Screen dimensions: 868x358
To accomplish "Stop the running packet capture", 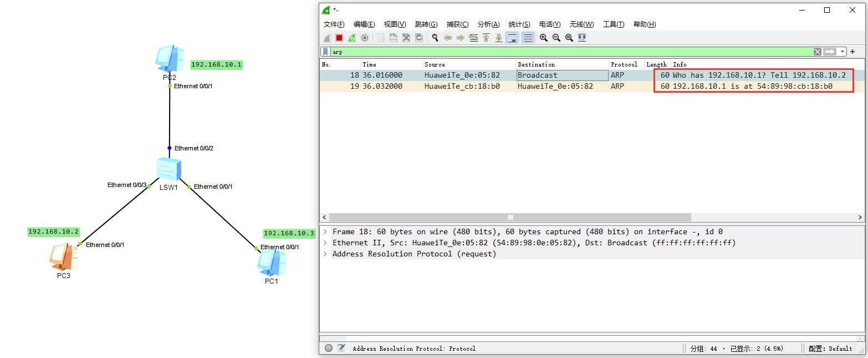I will pyautogui.click(x=339, y=38).
